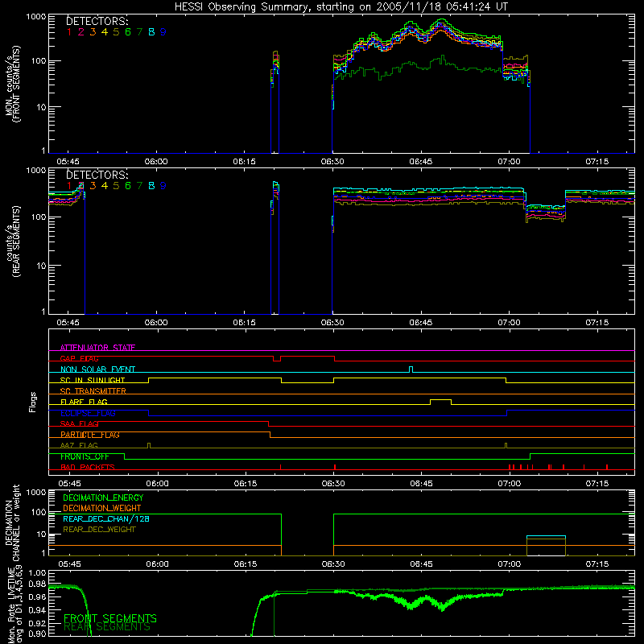Click the GAP_FLAG label
This screenshot has height=644, width=644.
coord(79,358)
